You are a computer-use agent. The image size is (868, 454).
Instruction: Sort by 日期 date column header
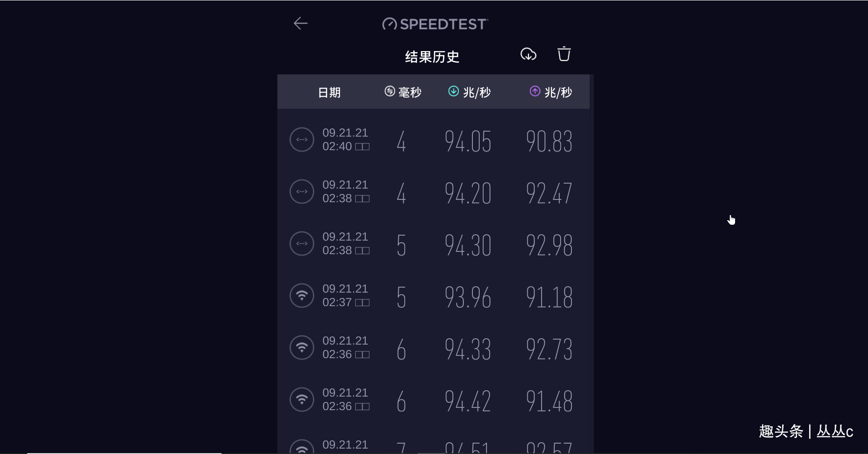point(329,93)
